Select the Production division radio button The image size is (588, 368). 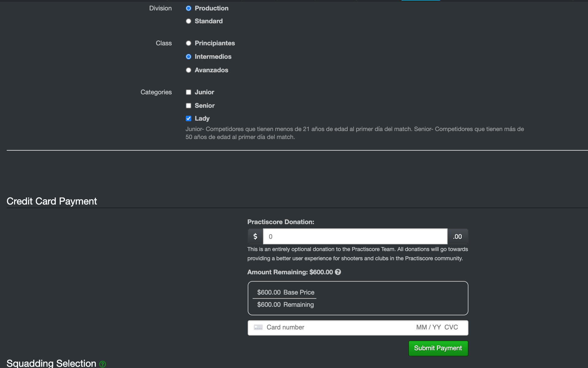(189, 8)
